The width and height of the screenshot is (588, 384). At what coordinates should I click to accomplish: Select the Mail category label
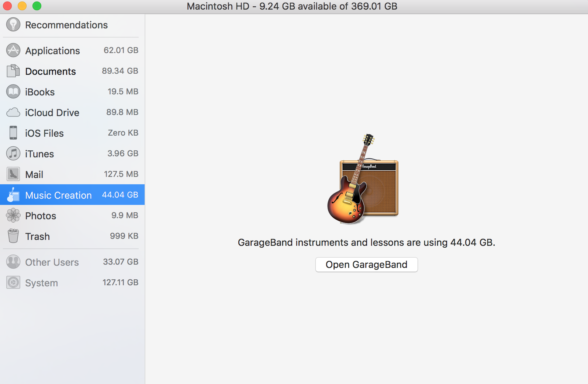pos(34,174)
